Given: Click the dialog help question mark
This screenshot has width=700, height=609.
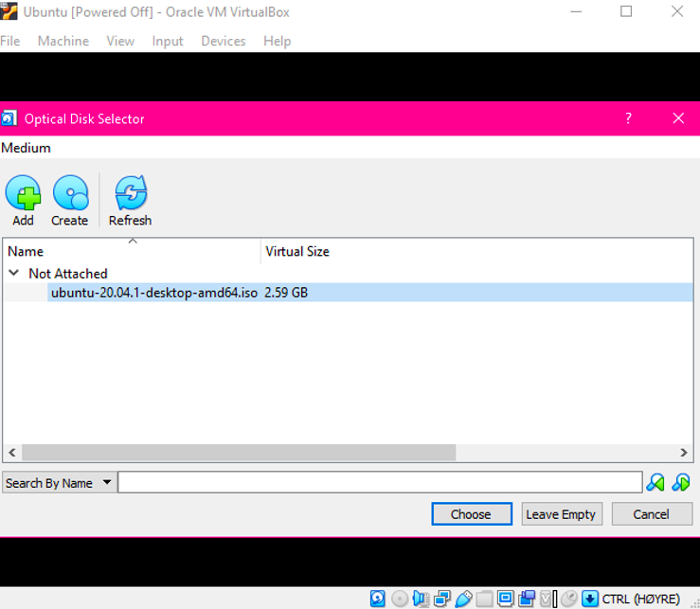Looking at the screenshot, I should pyautogui.click(x=628, y=118).
